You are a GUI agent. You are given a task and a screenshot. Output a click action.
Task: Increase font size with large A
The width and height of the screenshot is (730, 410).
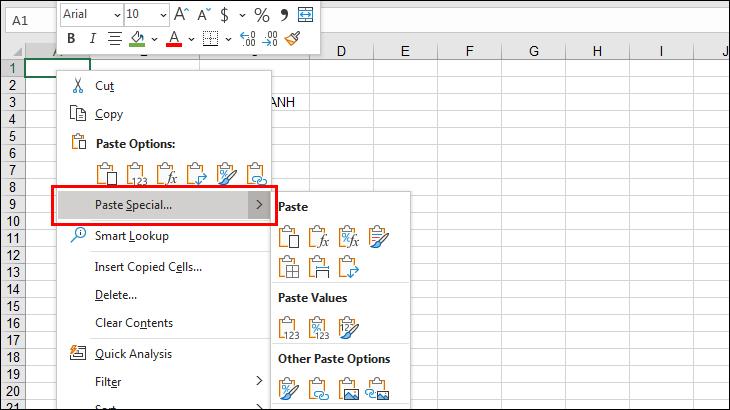[x=181, y=14]
